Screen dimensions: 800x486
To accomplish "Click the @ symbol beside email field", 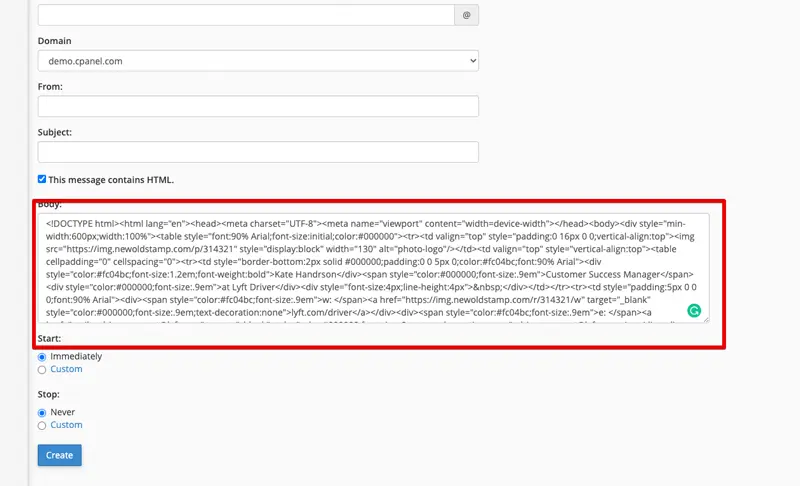I will pyautogui.click(x=466, y=15).
